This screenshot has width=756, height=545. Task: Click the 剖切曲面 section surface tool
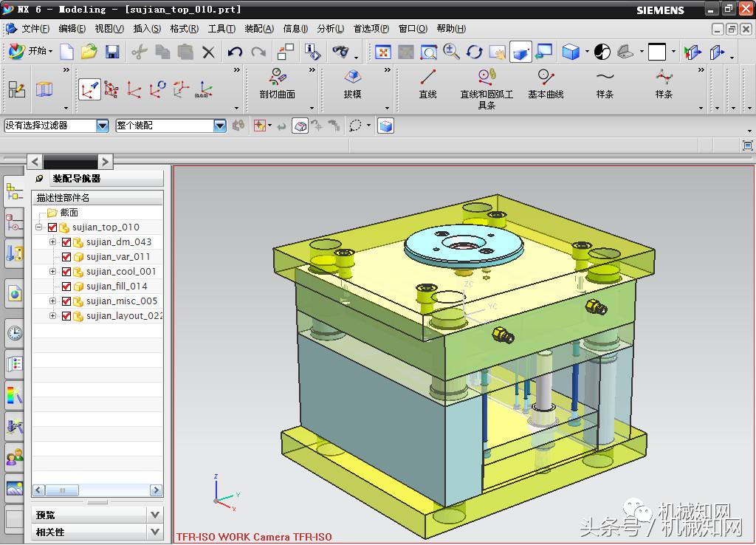[x=277, y=83]
